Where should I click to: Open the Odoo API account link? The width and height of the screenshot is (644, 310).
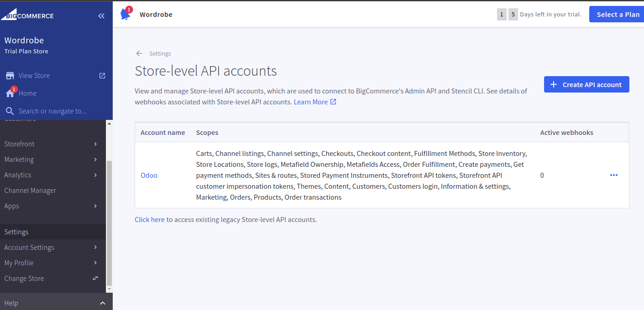click(149, 175)
